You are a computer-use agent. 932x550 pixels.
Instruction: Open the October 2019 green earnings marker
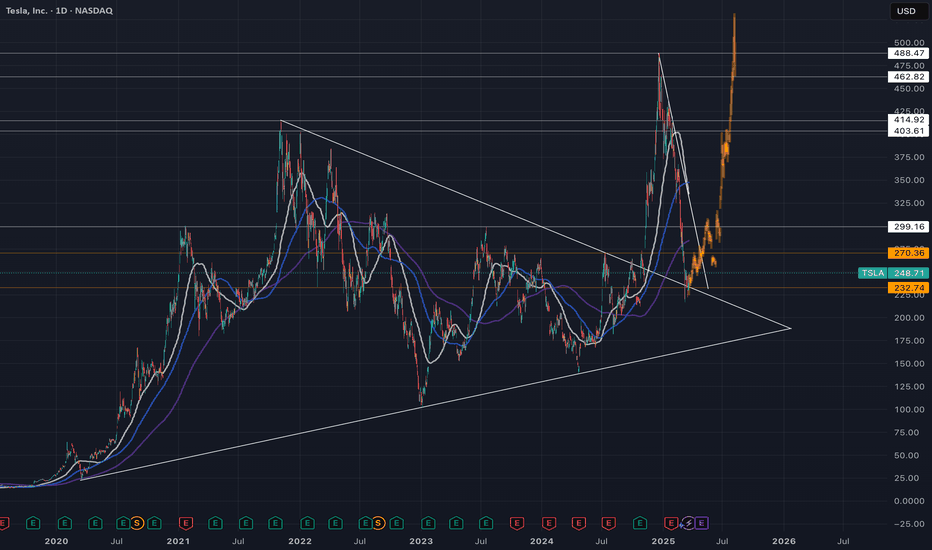[x=33, y=523]
